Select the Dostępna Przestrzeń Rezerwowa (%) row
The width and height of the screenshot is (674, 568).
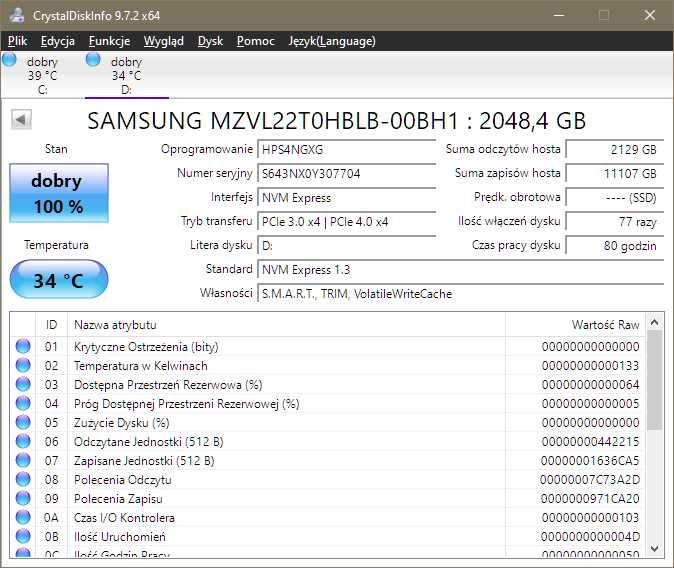(327, 384)
